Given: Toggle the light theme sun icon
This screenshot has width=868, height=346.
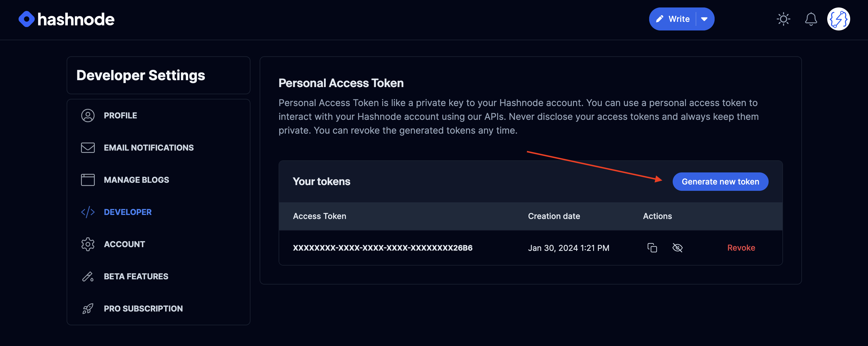Looking at the screenshot, I should click(783, 19).
